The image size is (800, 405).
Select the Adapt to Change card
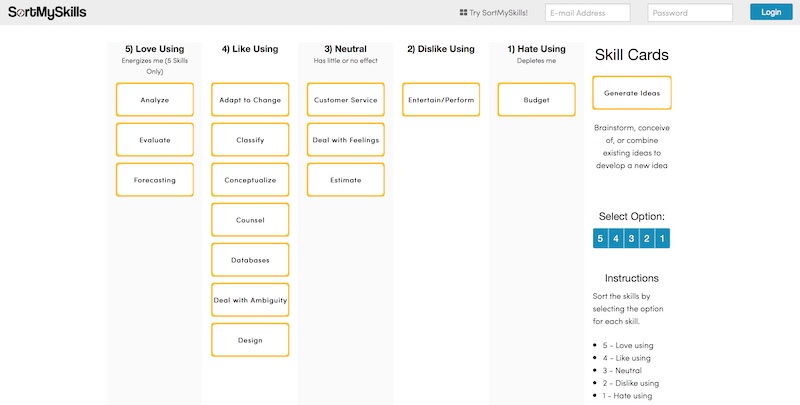point(250,100)
